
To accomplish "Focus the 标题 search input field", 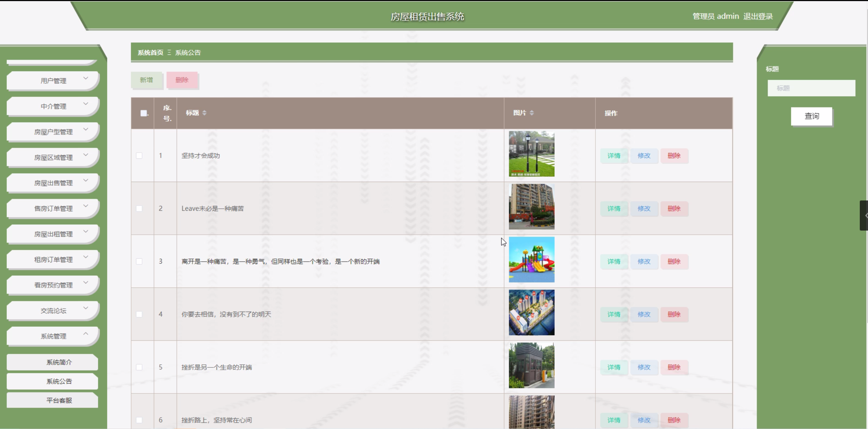I will coord(811,88).
